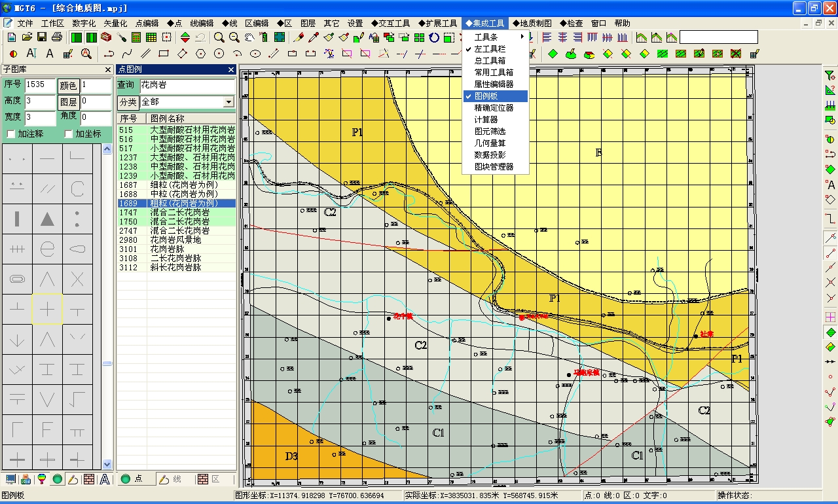The image size is (838, 504).
Task: Select the hand pan tool
Action: point(249,37)
